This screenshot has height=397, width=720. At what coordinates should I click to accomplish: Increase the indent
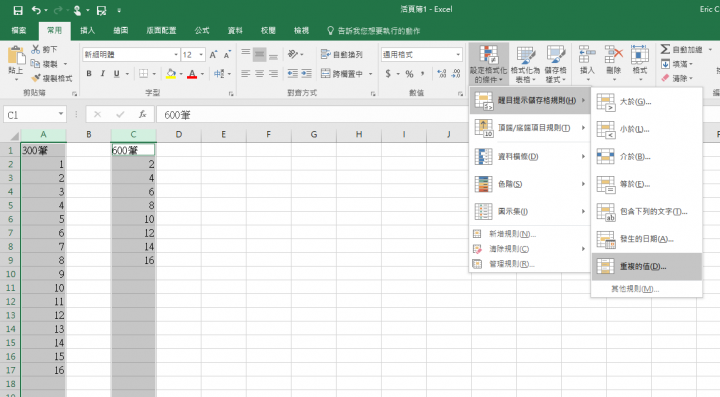tap(306, 73)
